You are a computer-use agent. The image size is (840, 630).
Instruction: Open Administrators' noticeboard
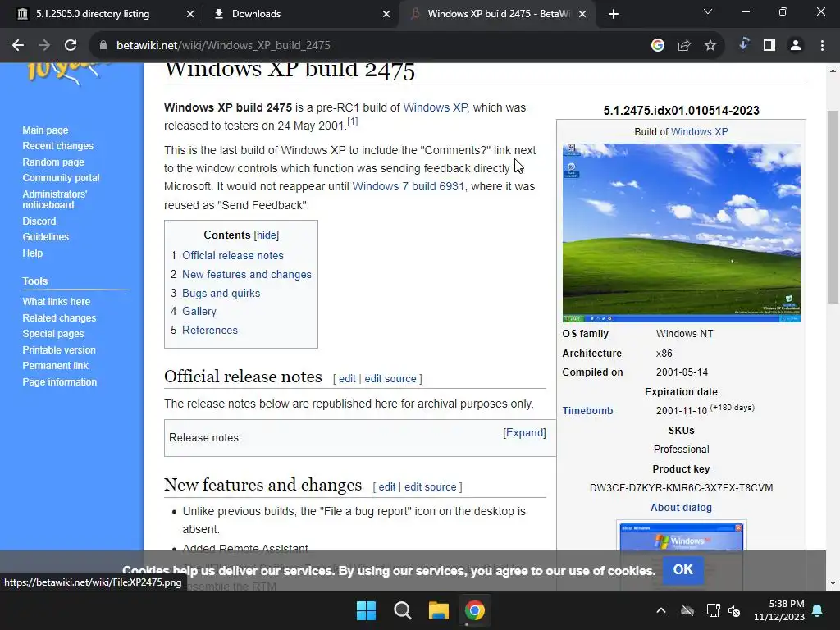click(54, 199)
